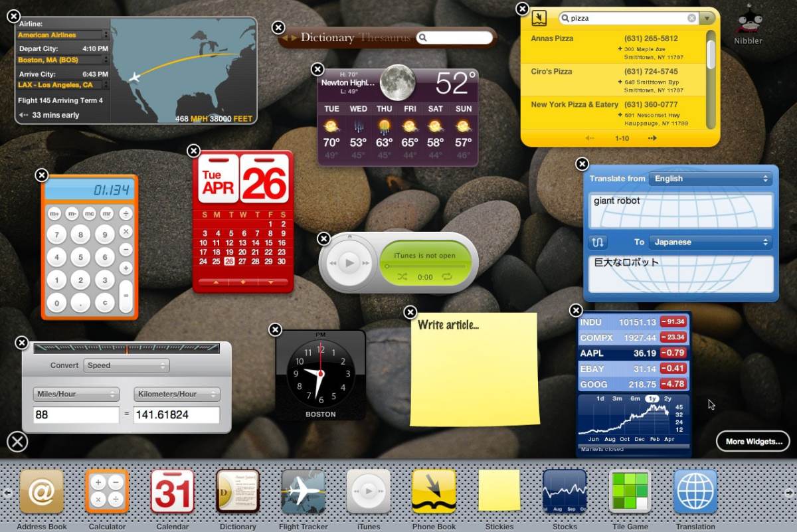The width and height of the screenshot is (797, 532).
Task: Open the Tile Game widget icon
Action: point(630,491)
